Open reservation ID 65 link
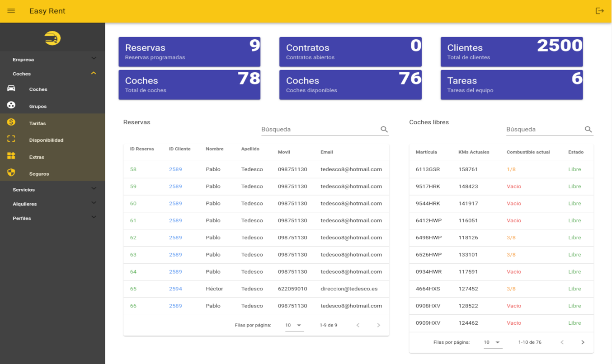Image resolution: width=612 pixels, height=364 pixels. pos(133,289)
